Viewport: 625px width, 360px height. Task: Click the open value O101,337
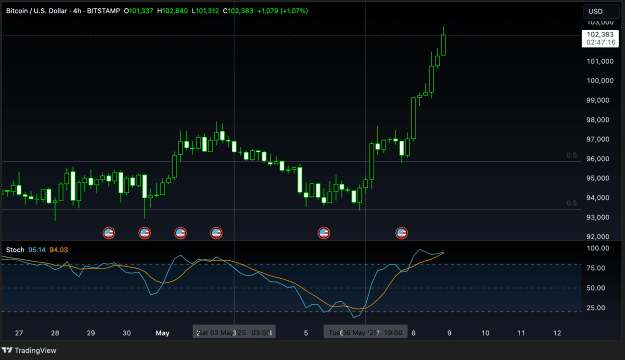[x=138, y=11]
